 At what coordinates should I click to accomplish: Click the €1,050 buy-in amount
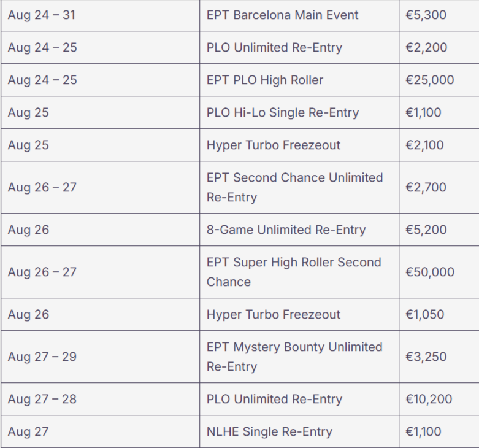pyautogui.click(x=426, y=314)
